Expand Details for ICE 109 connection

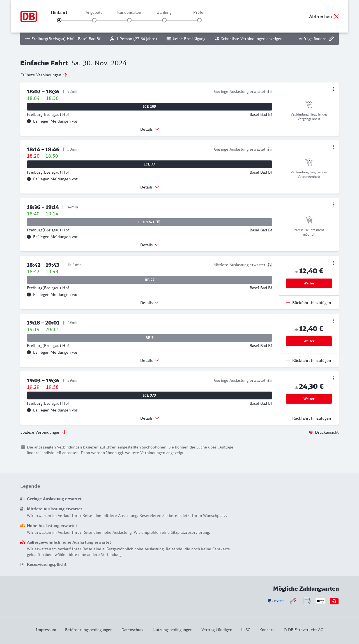pyautogui.click(x=149, y=129)
